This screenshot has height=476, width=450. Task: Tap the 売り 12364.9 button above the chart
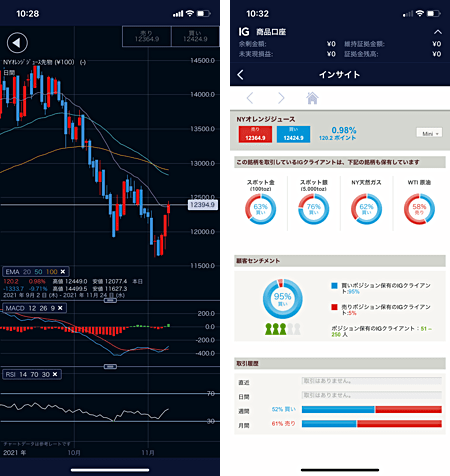coord(147,36)
